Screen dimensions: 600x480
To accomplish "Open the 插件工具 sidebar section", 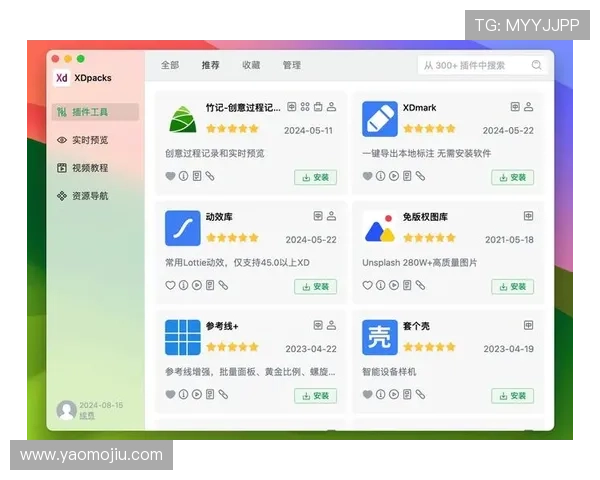I will [95, 112].
